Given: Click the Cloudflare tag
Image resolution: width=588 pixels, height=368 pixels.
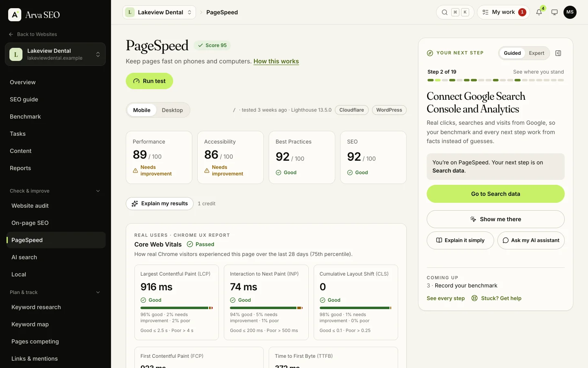Looking at the screenshot, I should (x=352, y=110).
